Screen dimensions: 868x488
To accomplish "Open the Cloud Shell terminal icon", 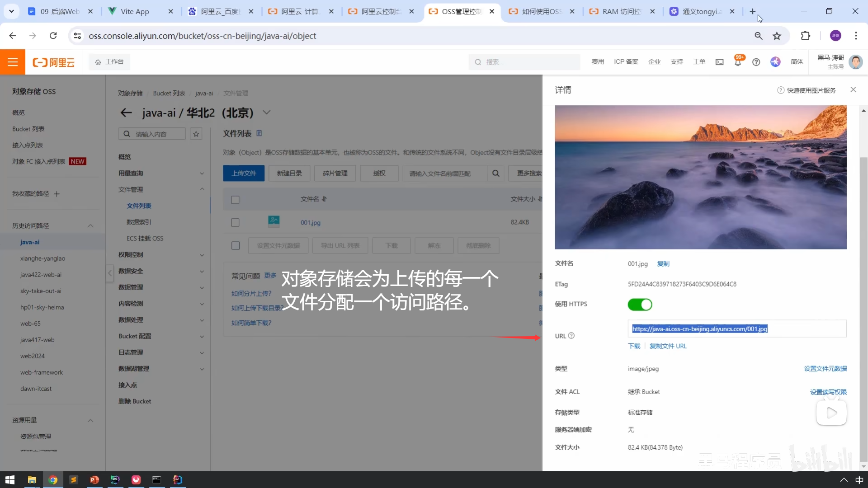I will click(719, 62).
